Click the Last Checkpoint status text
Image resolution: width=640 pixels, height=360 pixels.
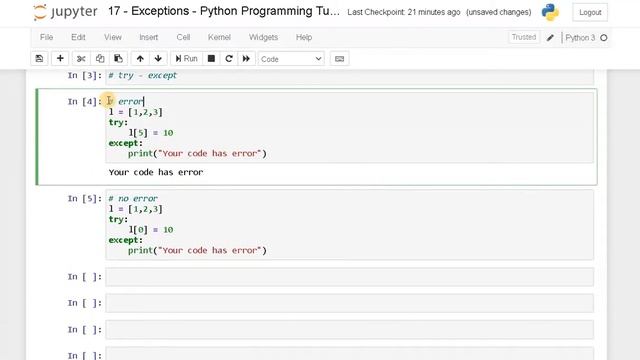point(404,12)
